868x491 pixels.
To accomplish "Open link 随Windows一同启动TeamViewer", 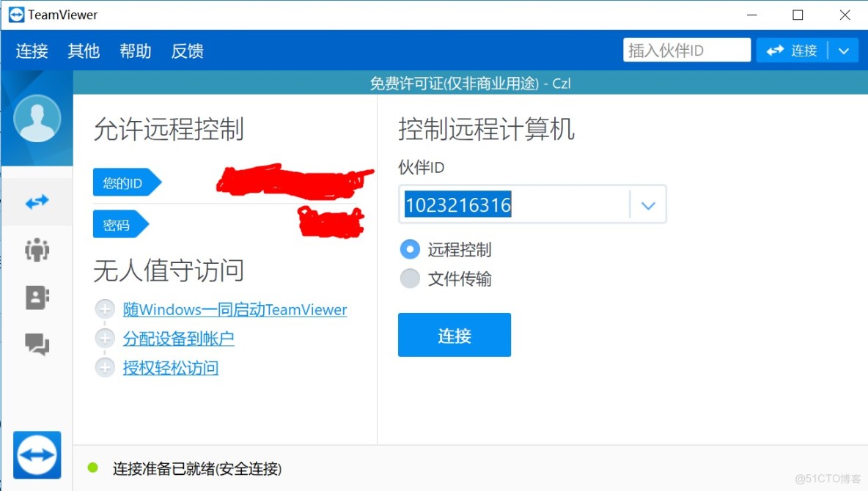I will tap(235, 309).
